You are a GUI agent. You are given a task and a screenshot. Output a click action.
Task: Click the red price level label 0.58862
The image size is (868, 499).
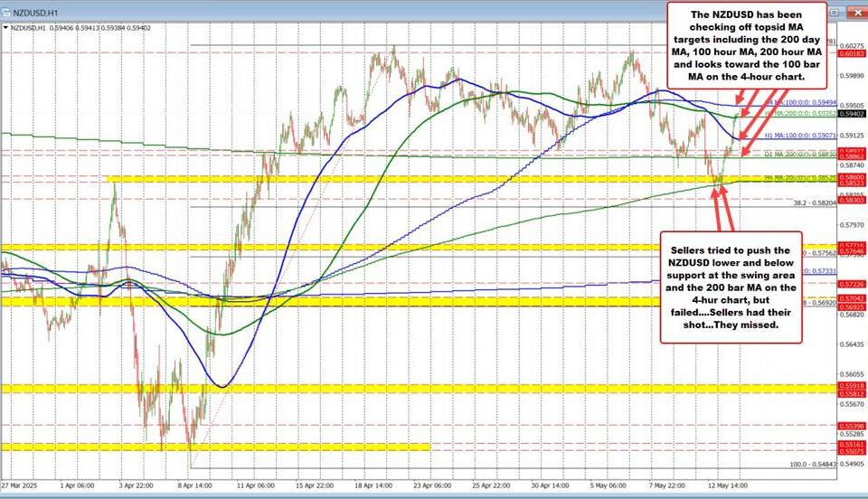click(852, 157)
